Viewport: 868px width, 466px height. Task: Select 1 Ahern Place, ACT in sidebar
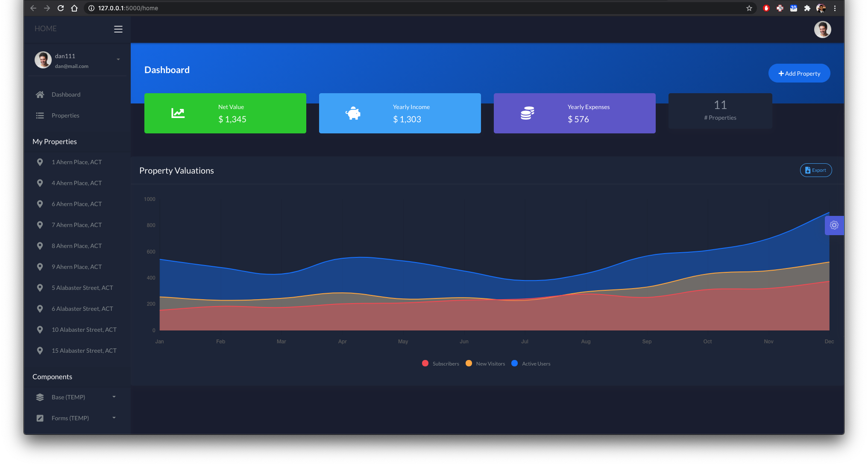pos(77,162)
